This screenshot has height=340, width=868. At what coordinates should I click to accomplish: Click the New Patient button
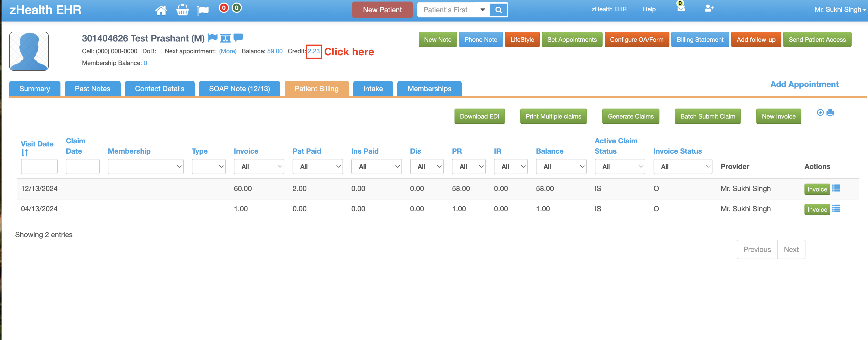(383, 10)
